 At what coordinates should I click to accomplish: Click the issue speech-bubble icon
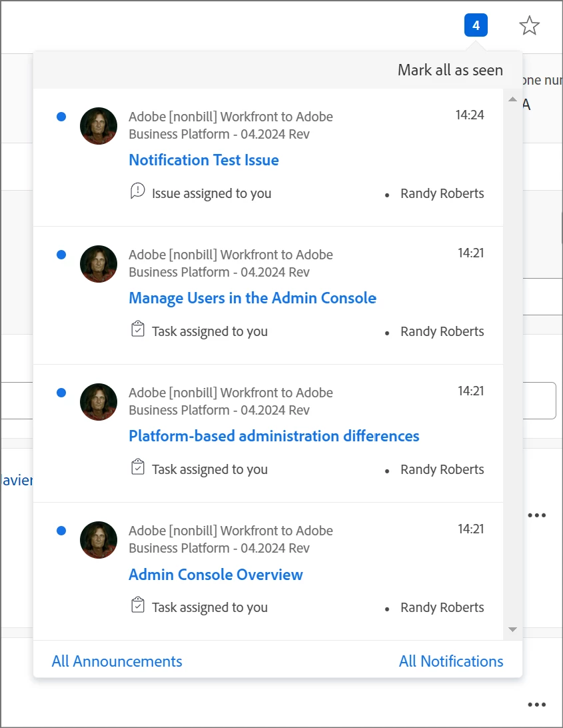point(138,191)
